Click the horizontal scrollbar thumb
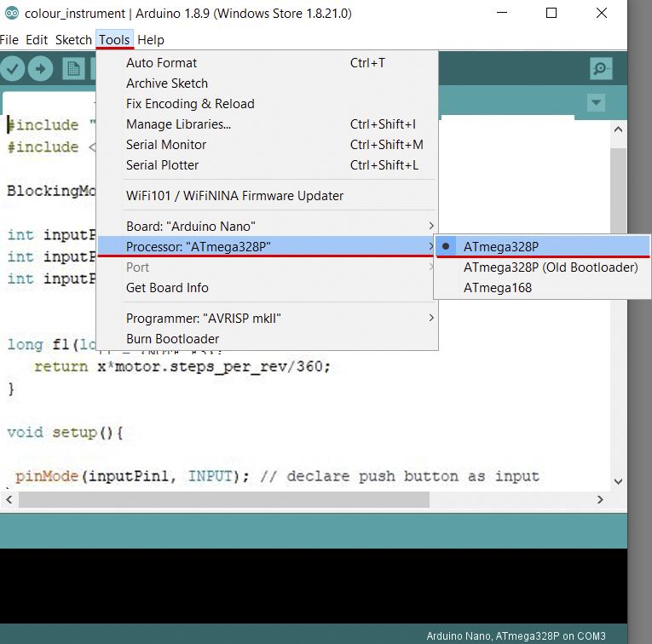The height and width of the screenshot is (644, 652). (223, 499)
